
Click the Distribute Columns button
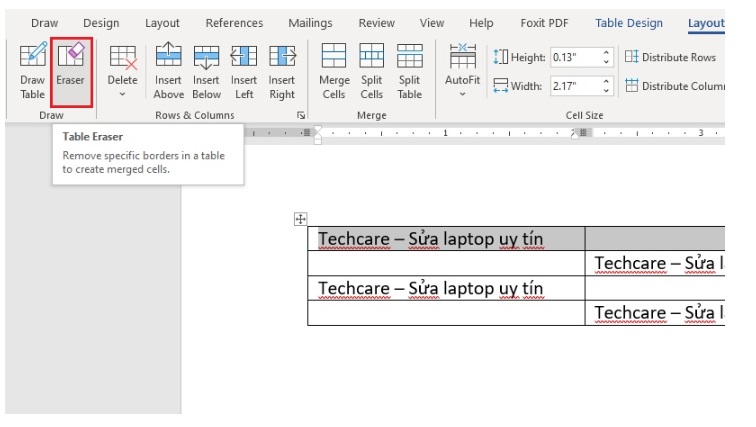673,86
